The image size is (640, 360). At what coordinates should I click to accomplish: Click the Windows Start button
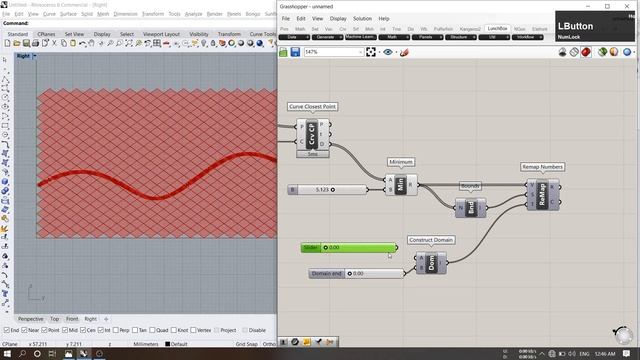pos(7,353)
